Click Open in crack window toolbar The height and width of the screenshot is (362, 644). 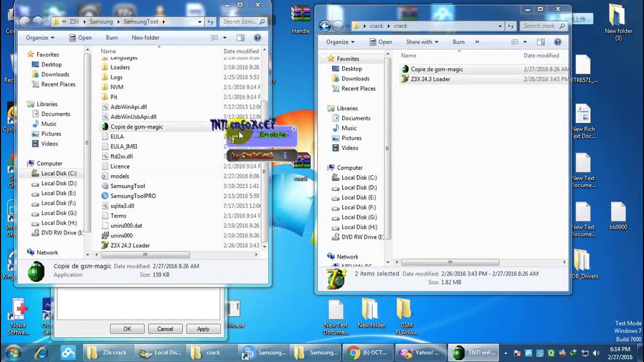point(380,42)
